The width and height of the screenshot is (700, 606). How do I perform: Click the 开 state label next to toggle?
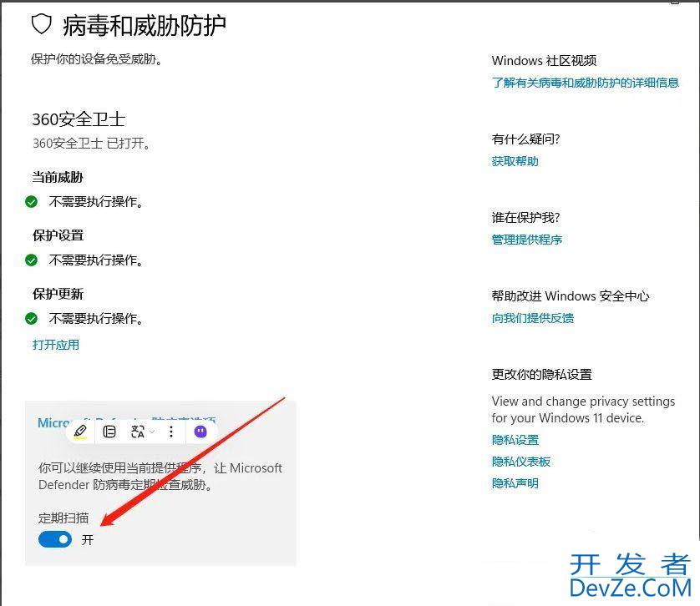pos(88,540)
